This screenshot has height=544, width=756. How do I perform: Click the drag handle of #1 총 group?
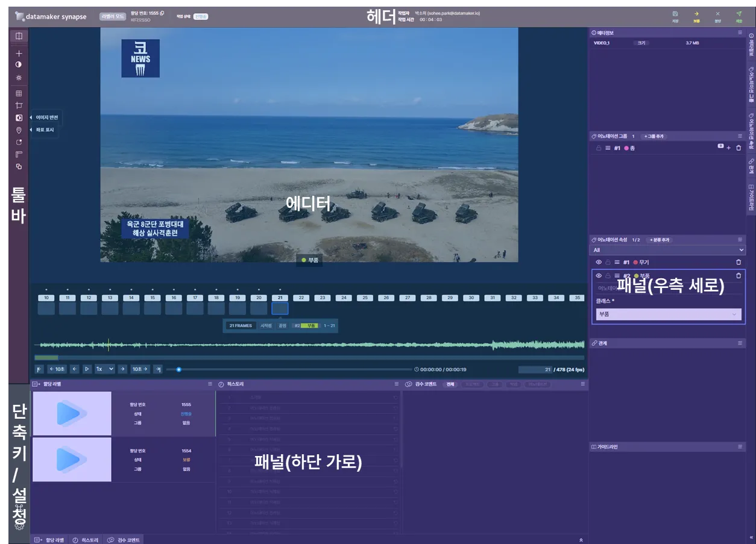coord(608,148)
